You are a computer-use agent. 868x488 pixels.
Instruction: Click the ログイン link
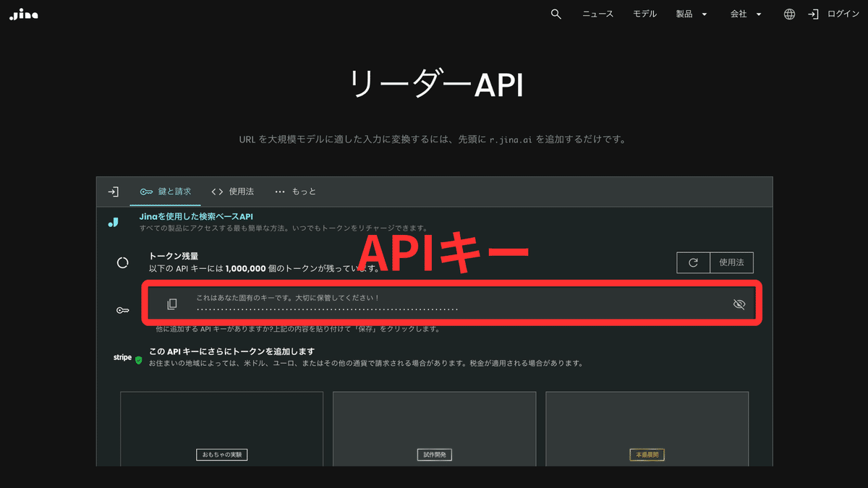click(839, 14)
